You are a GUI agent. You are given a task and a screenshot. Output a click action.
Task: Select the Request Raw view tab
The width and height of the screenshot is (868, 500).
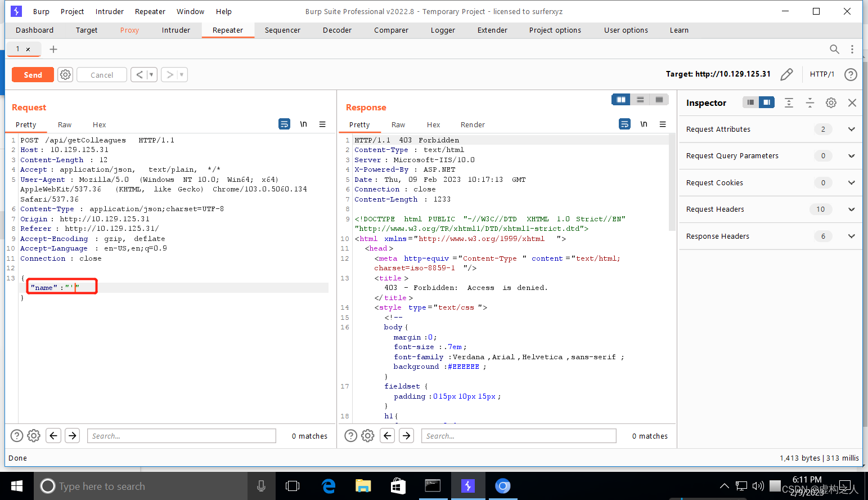[65, 125]
